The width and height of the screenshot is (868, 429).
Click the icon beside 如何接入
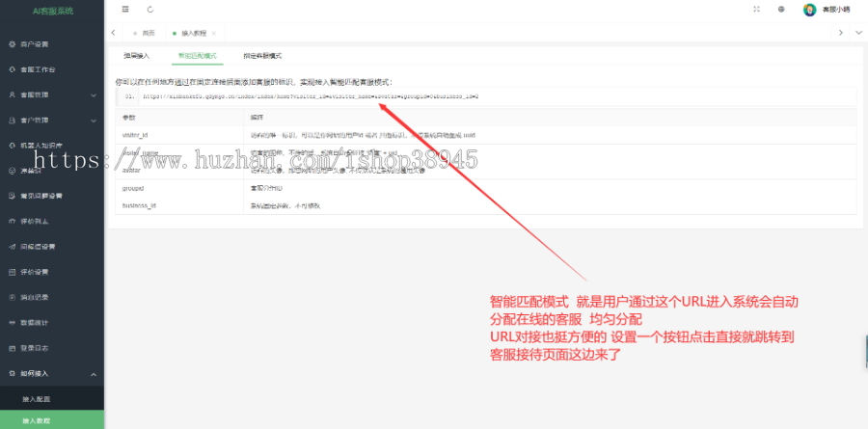13,374
